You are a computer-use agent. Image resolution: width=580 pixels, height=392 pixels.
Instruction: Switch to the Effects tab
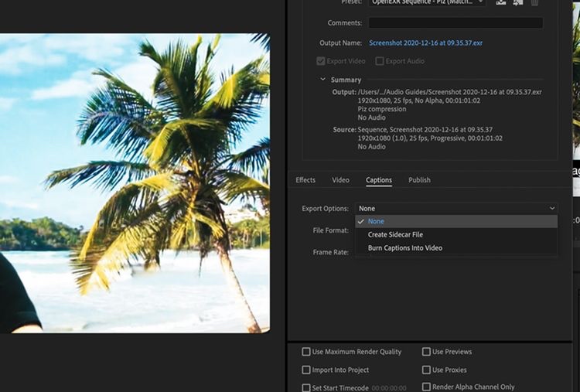pyautogui.click(x=305, y=180)
